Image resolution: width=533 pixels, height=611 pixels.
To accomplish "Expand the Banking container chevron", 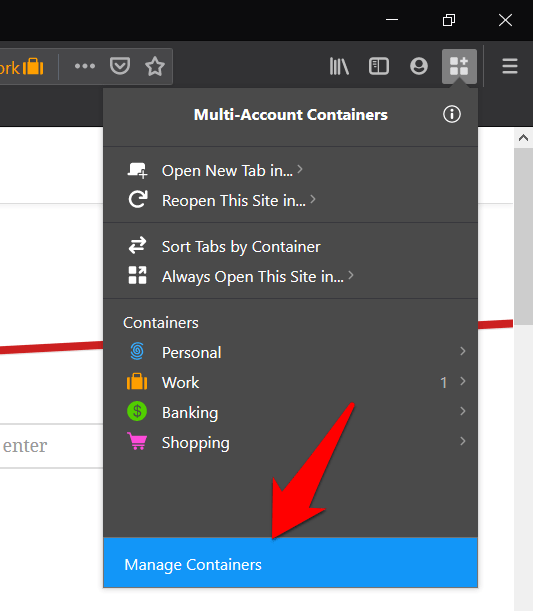I will coord(462,411).
